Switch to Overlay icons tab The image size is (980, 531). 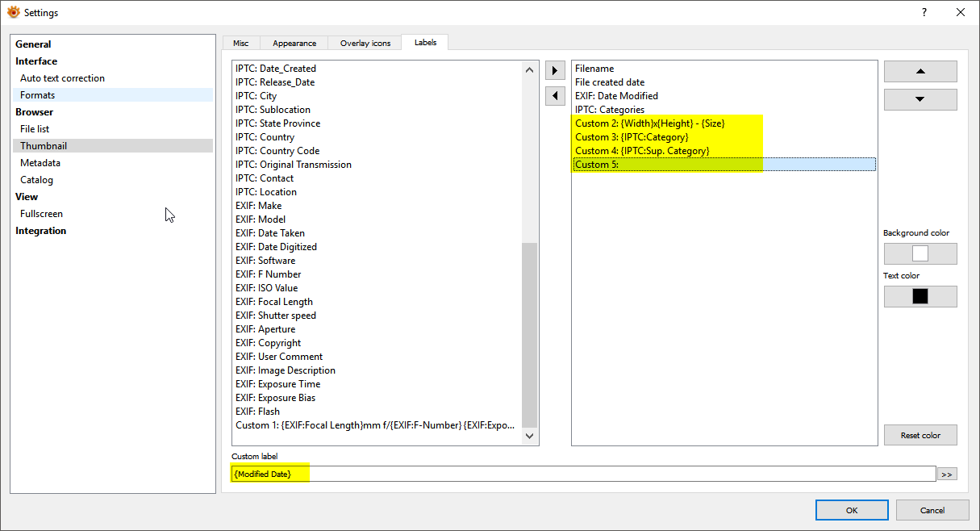pos(365,43)
